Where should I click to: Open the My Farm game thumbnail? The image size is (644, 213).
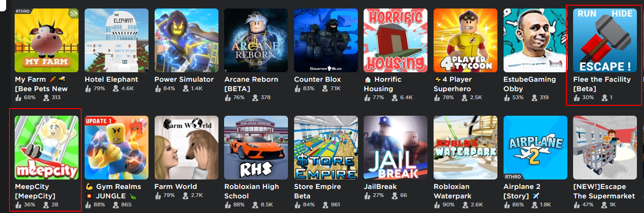(47, 41)
